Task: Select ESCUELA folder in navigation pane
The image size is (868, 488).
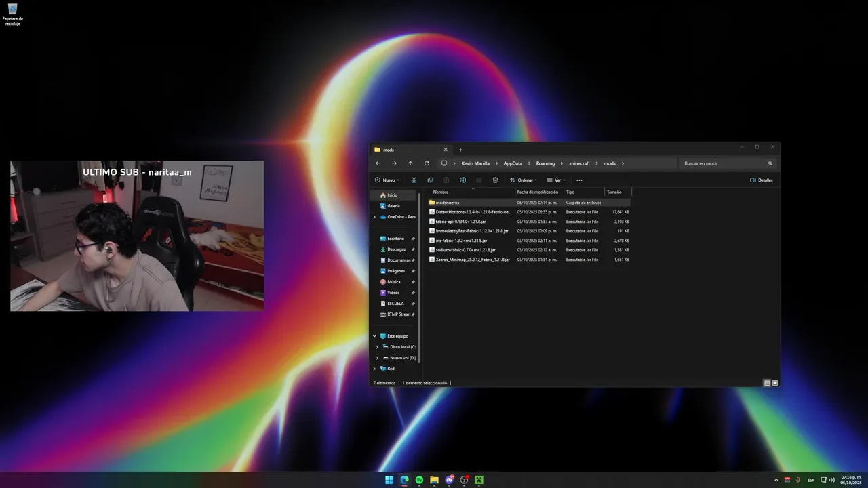Action: coord(395,304)
